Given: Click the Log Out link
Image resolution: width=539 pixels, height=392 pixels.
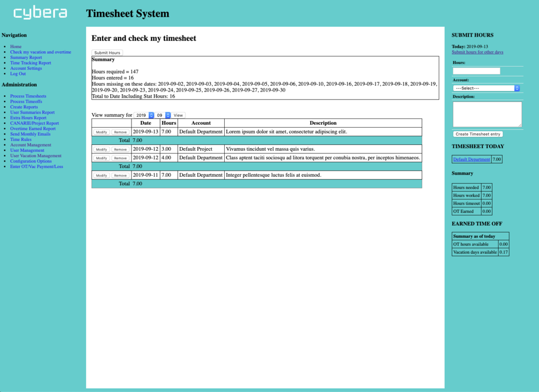Looking at the screenshot, I should (18, 73).
